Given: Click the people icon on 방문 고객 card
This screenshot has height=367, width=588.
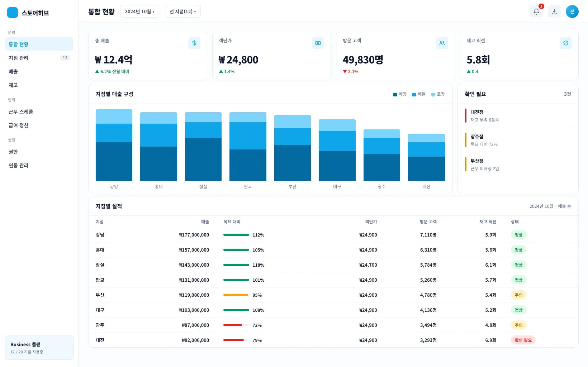Looking at the screenshot, I should click(x=442, y=43).
